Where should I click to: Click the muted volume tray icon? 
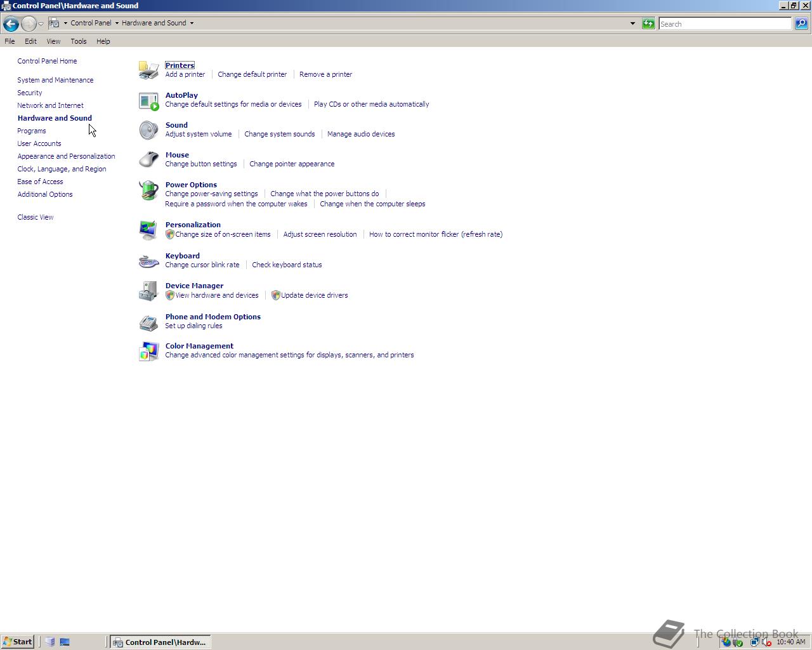point(766,642)
